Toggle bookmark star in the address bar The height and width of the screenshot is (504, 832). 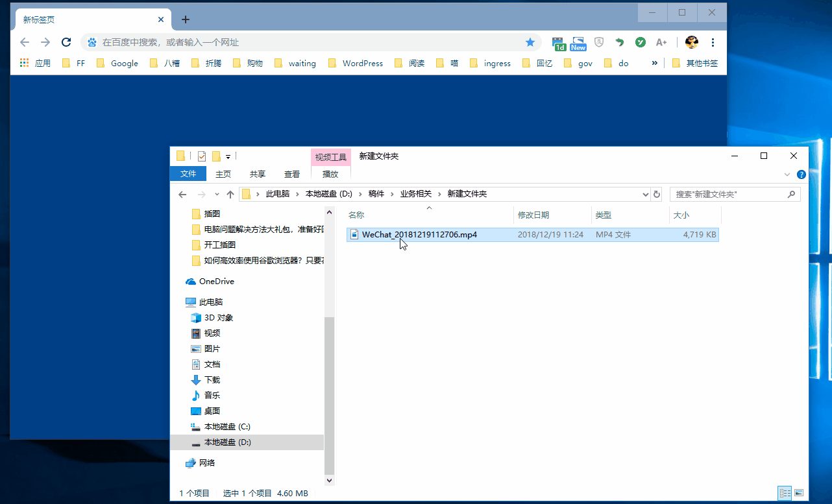530,42
